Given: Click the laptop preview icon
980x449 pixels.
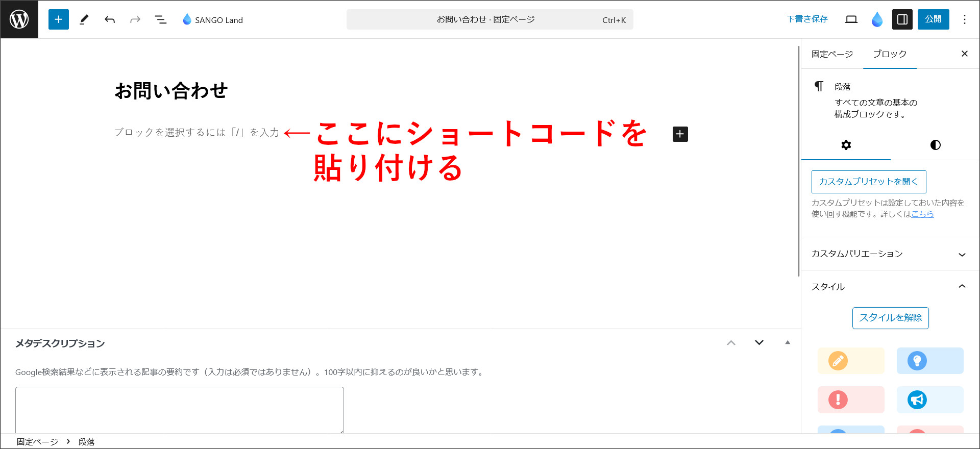Looking at the screenshot, I should point(851,19).
